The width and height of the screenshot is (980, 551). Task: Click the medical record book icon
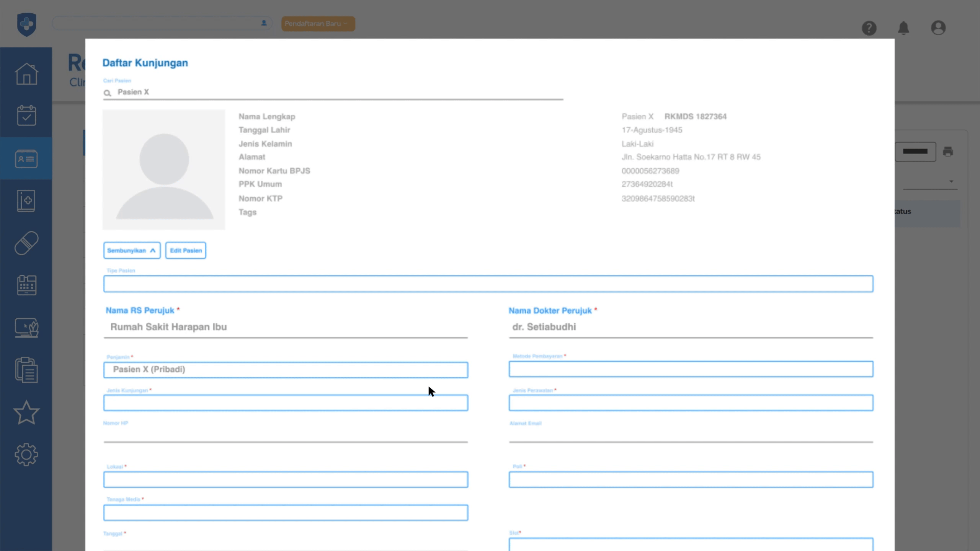click(x=26, y=201)
